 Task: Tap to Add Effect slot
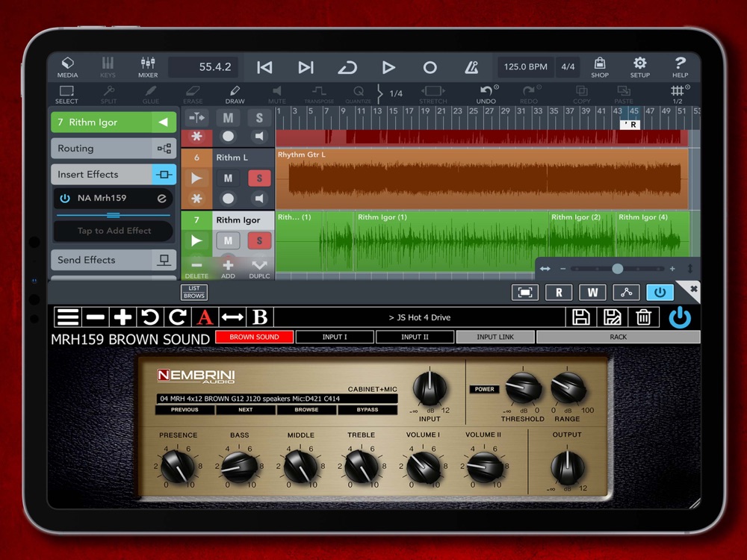point(114,231)
